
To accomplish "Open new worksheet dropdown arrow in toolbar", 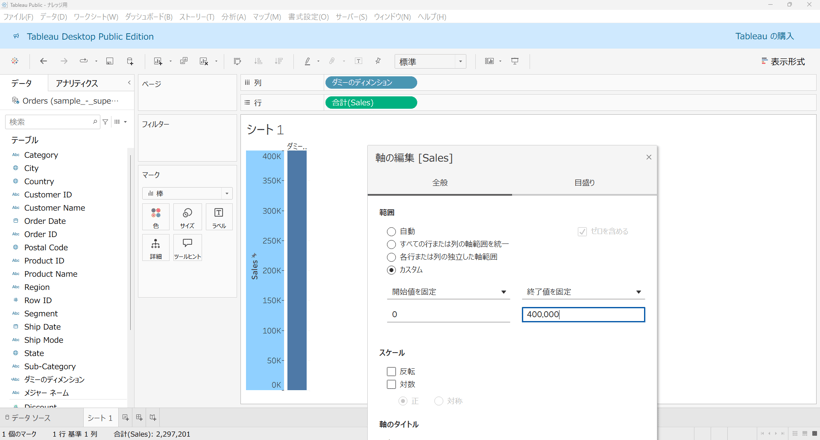I will [x=170, y=61].
